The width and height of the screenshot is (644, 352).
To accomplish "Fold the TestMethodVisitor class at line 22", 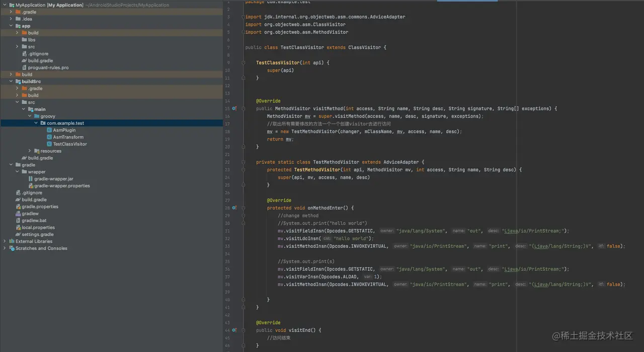I will click(x=243, y=162).
